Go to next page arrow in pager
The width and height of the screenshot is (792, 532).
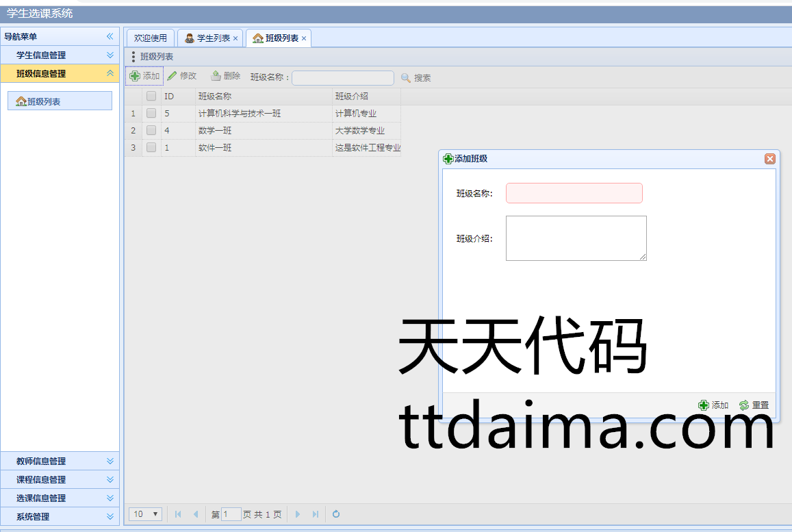point(298,514)
